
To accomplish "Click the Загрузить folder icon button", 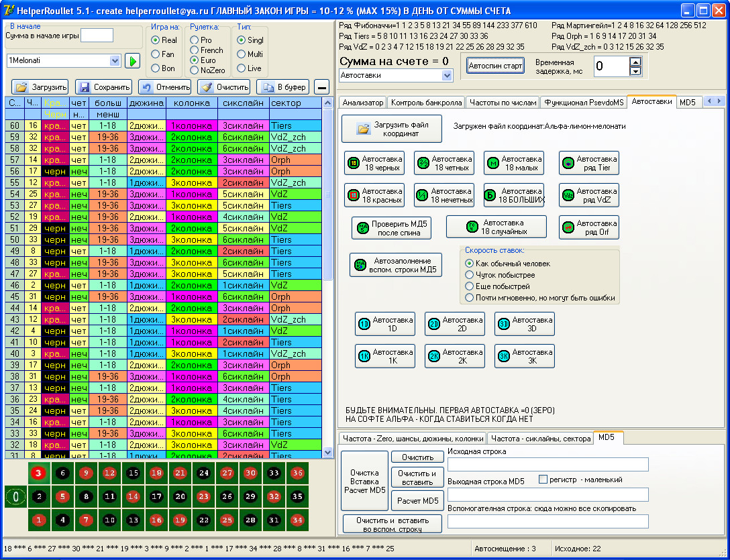I will (40, 87).
